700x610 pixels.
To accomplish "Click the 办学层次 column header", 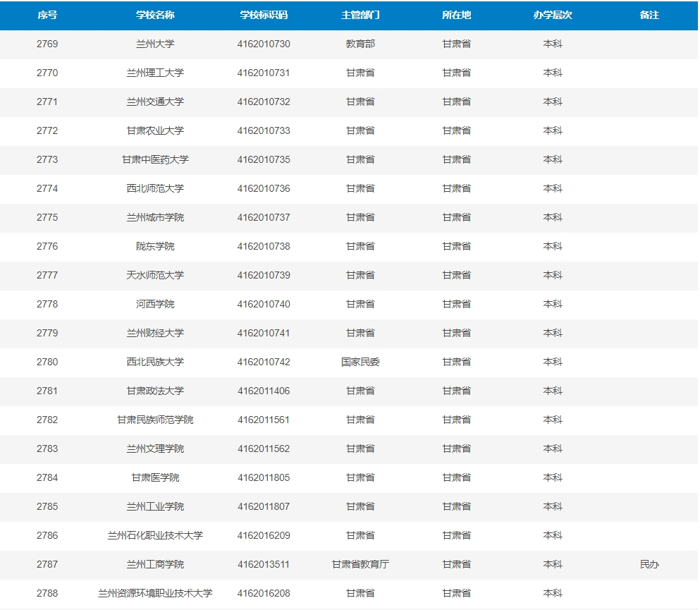I will click(x=553, y=16).
